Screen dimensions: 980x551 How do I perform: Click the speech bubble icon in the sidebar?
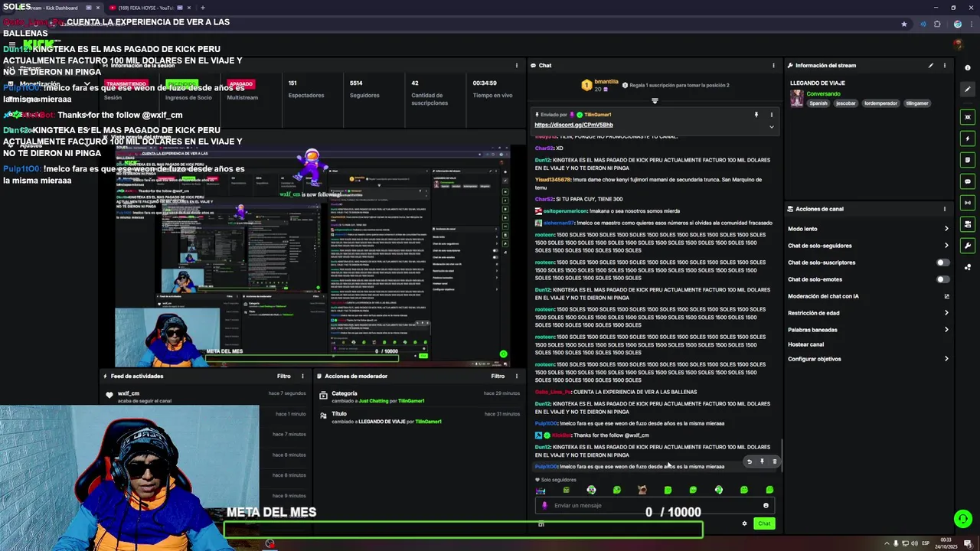[x=968, y=181]
